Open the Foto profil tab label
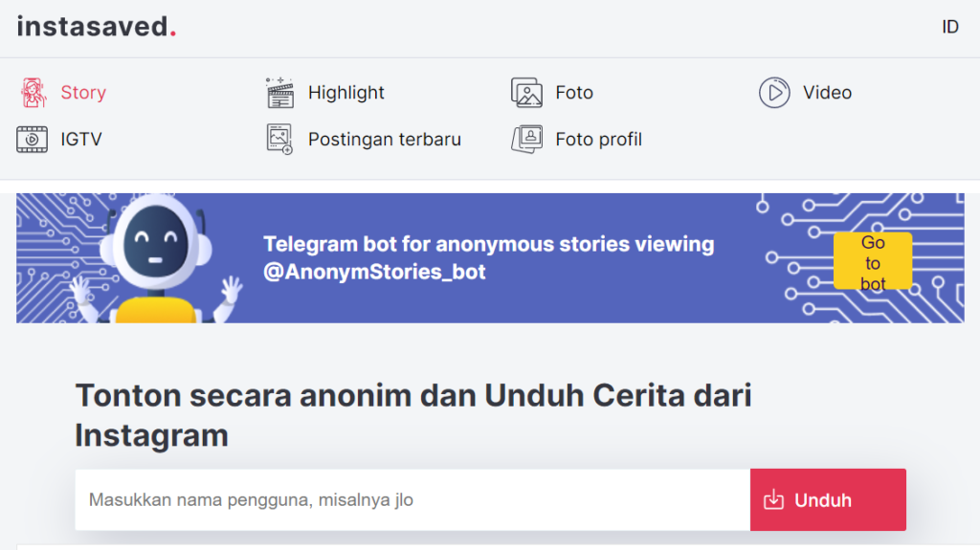Viewport: 980px width, 550px height. coord(598,140)
